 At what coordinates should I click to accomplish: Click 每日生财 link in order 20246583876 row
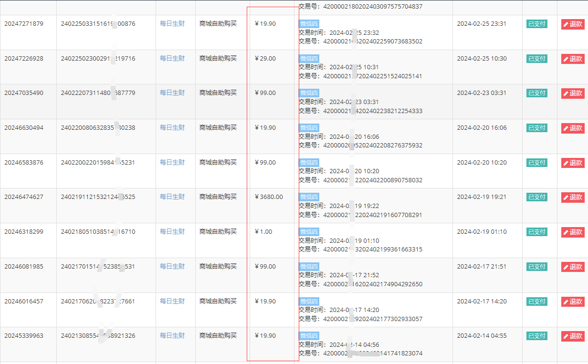(x=172, y=163)
